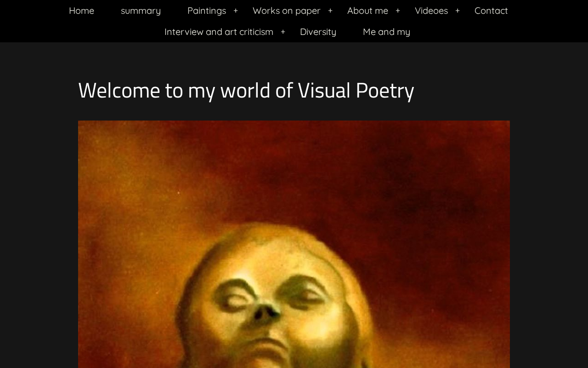Click the Welcome to my world heading
Screen dimensions: 588x368
[x=246, y=90]
